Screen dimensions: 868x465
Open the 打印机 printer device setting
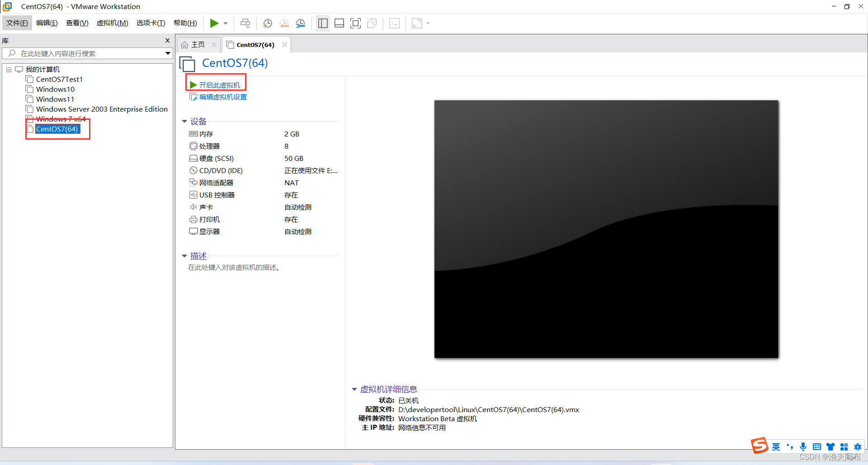click(209, 220)
